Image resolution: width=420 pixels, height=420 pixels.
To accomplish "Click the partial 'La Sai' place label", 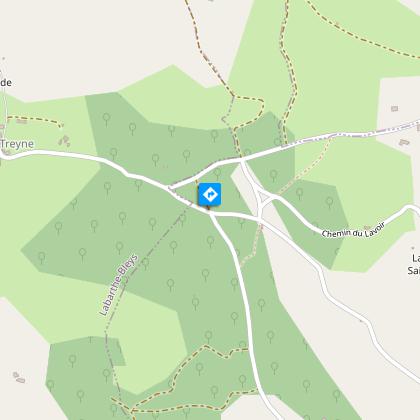I will point(414,264).
